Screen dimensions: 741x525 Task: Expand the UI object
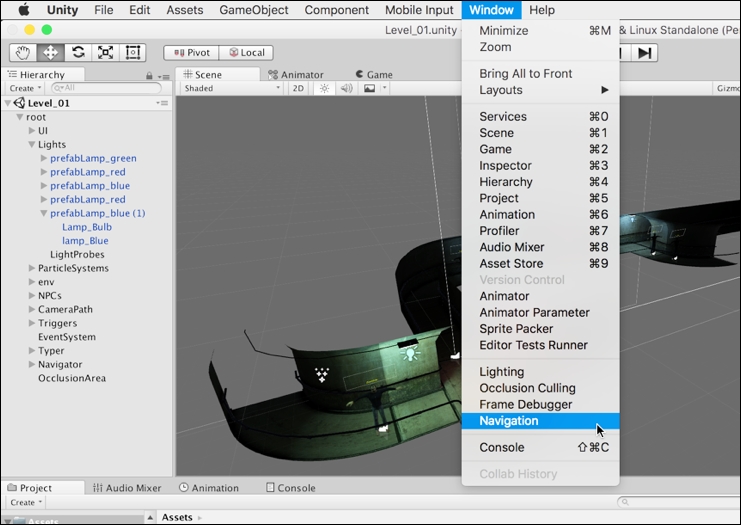[x=32, y=130]
